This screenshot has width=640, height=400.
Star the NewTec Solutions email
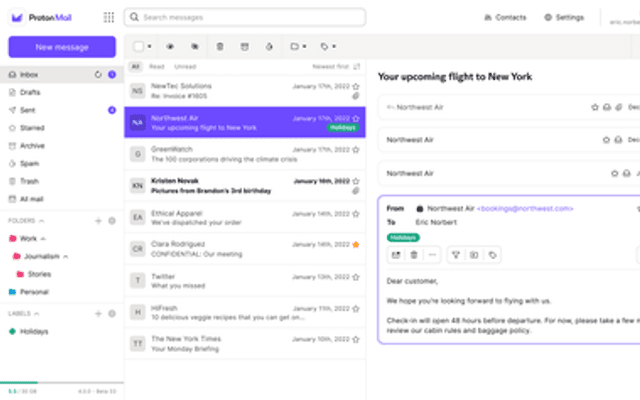356,86
